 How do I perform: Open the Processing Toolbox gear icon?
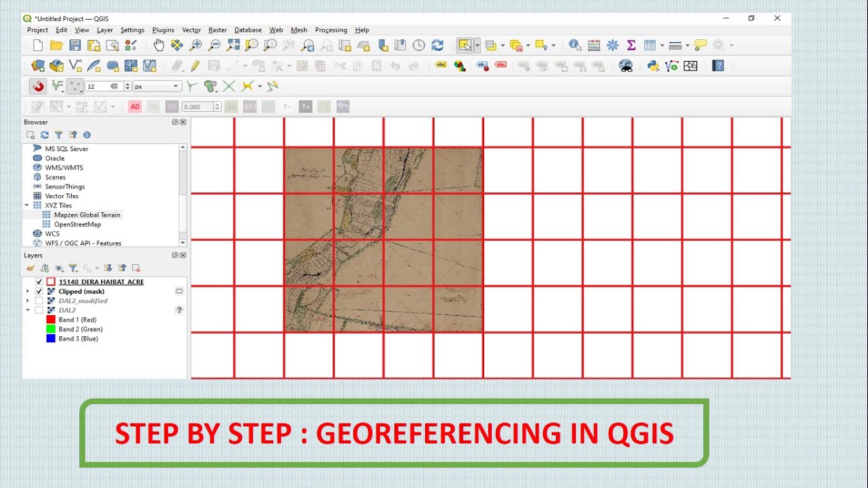point(612,45)
